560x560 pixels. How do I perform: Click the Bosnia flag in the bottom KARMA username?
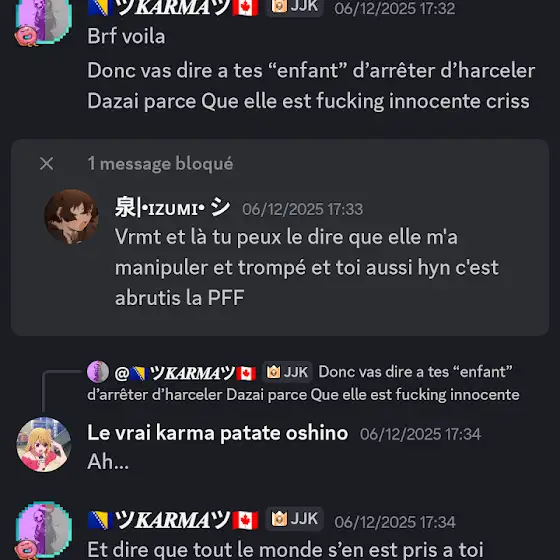click(101, 520)
